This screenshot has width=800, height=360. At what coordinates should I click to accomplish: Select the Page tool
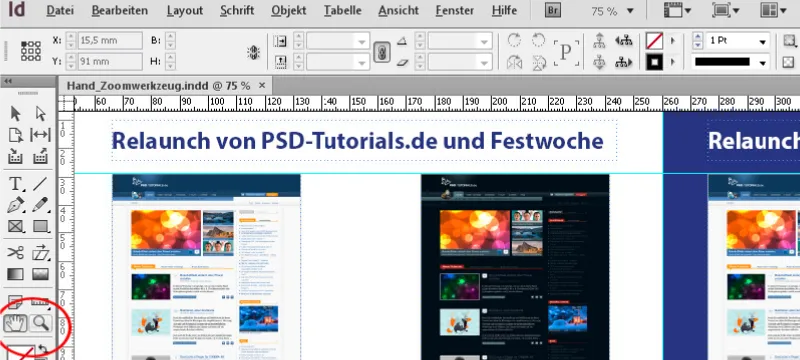click(16, 135)
